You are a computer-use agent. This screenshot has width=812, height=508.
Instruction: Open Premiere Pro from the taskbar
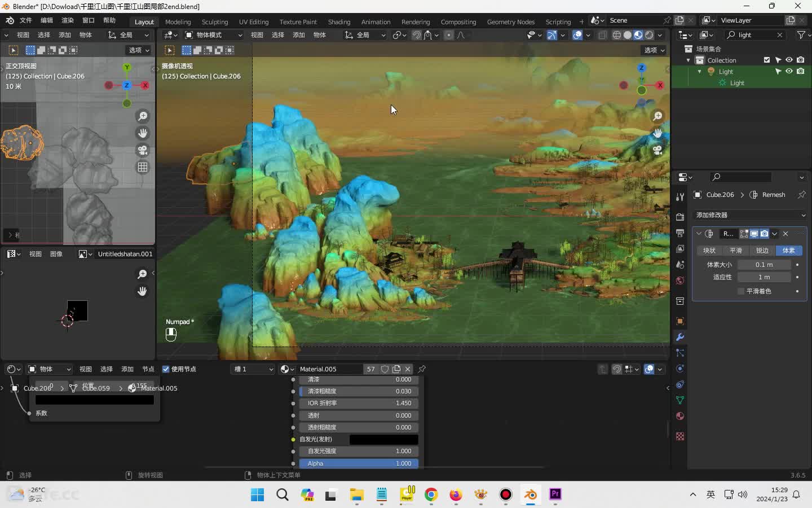tap(555, 494)
